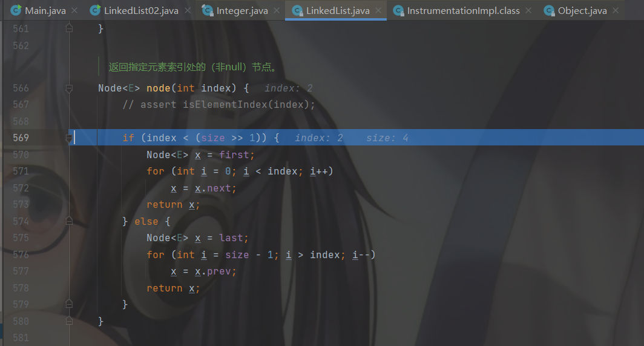The image size is (644, 346).
Task: Click 'size' in the for loop on line 576
Action: click(237, 255)
